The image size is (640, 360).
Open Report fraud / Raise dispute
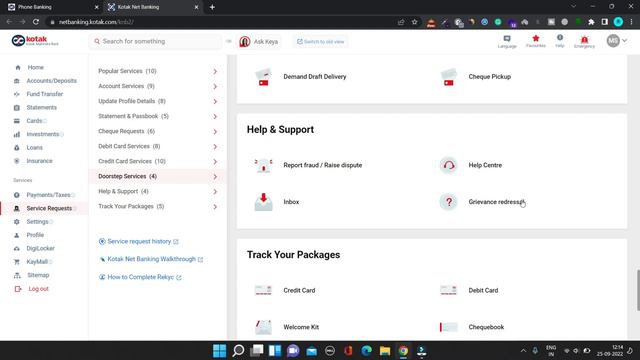pos(308,165)
